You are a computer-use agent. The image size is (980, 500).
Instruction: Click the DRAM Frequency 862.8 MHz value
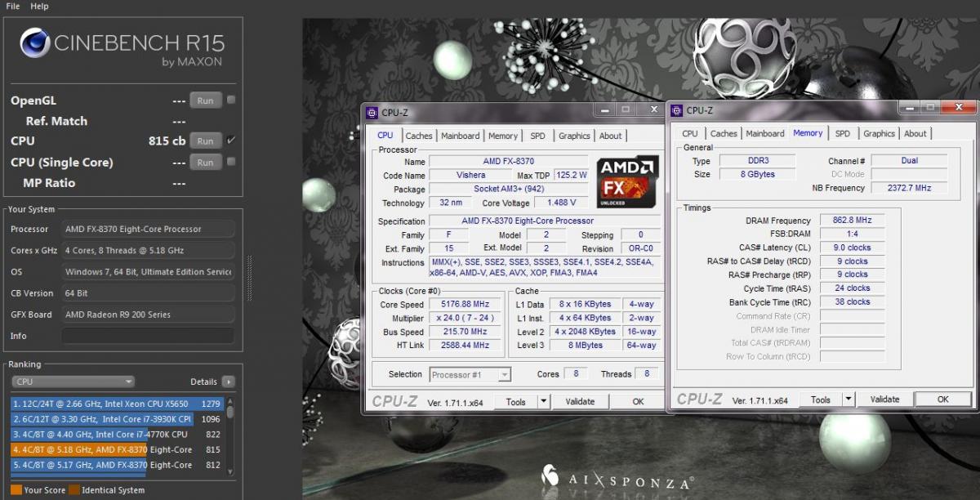(853, 221)
